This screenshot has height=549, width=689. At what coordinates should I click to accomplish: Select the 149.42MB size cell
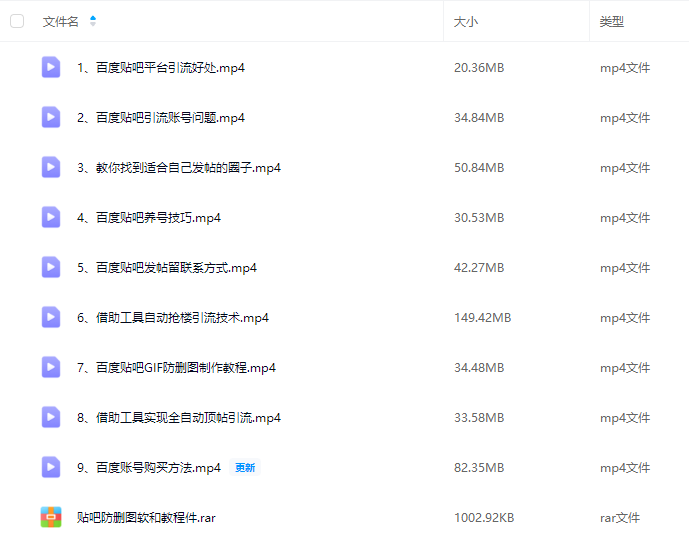click(482, 318)
